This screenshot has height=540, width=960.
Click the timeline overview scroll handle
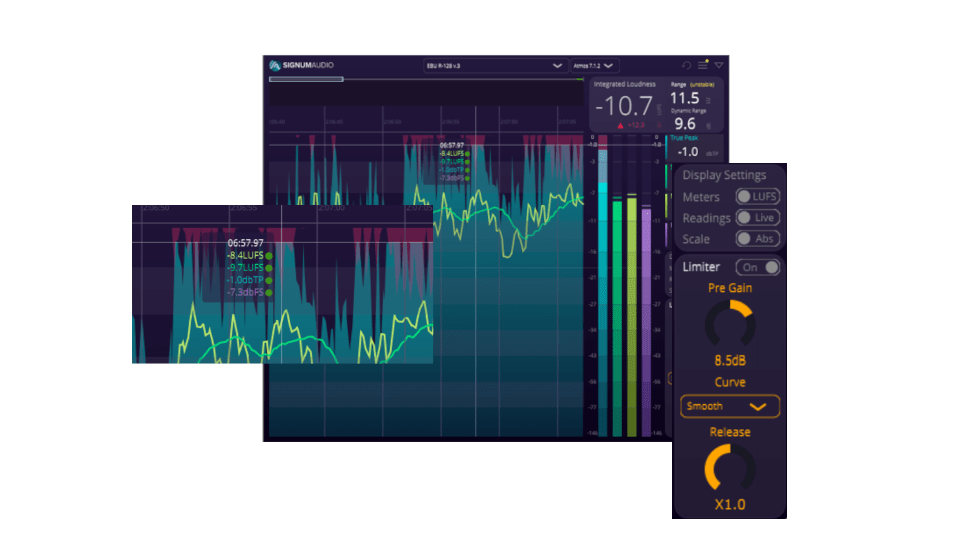(x=306, y=79)
